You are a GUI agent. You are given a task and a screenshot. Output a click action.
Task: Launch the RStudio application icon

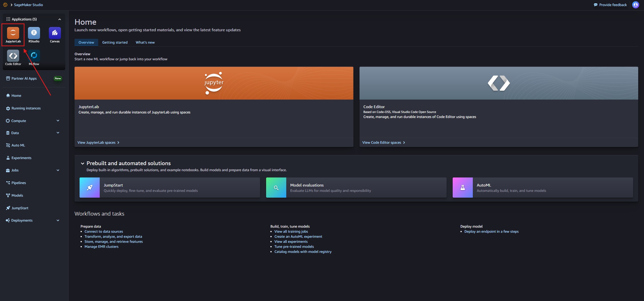coord(34,33)
